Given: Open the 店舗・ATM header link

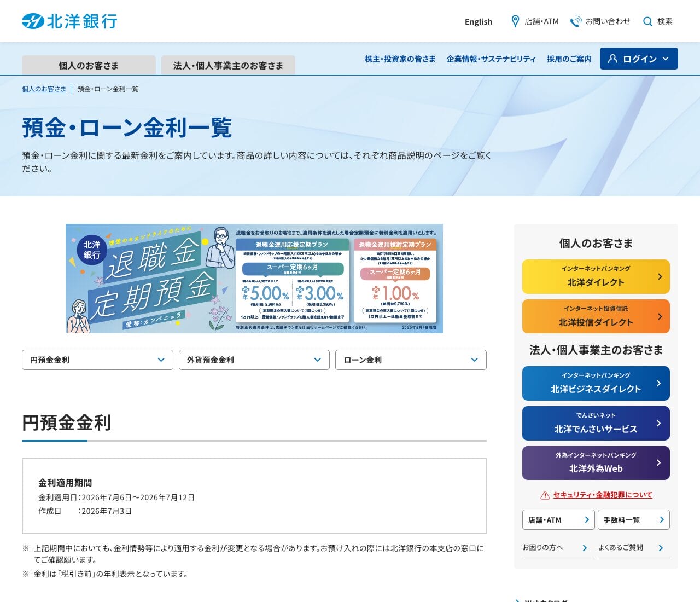Looking at the screenshot, I should [x=535, y=21].
